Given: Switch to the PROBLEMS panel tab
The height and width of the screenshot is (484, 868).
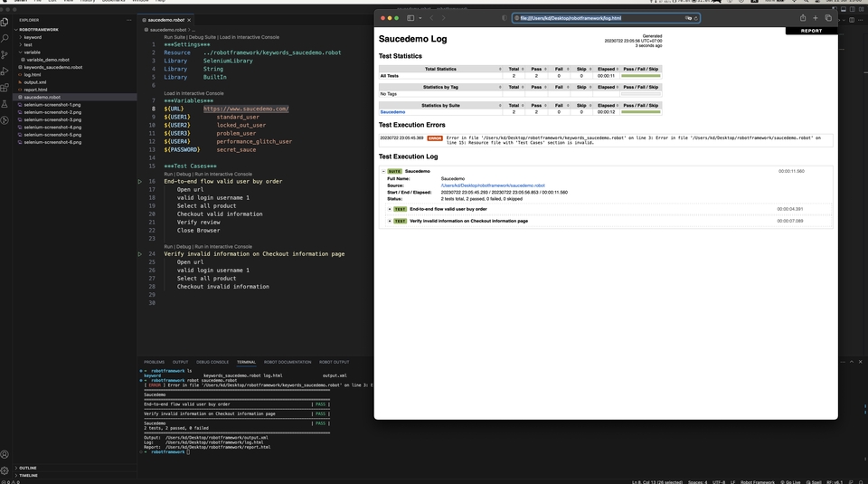Looking at the screenshot, I should click(154, 362).
